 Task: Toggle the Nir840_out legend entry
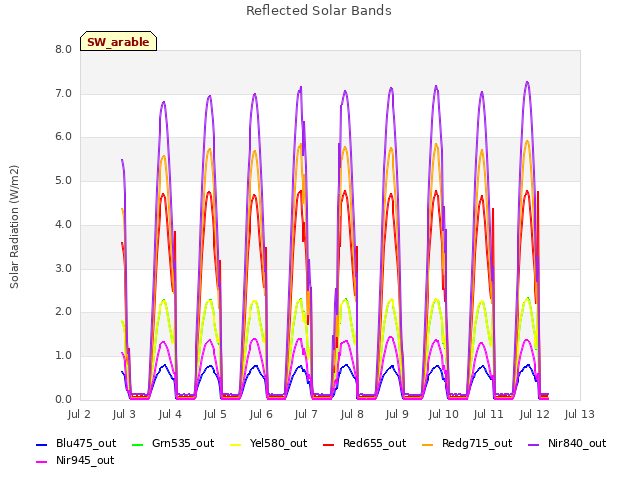point(567,443)
